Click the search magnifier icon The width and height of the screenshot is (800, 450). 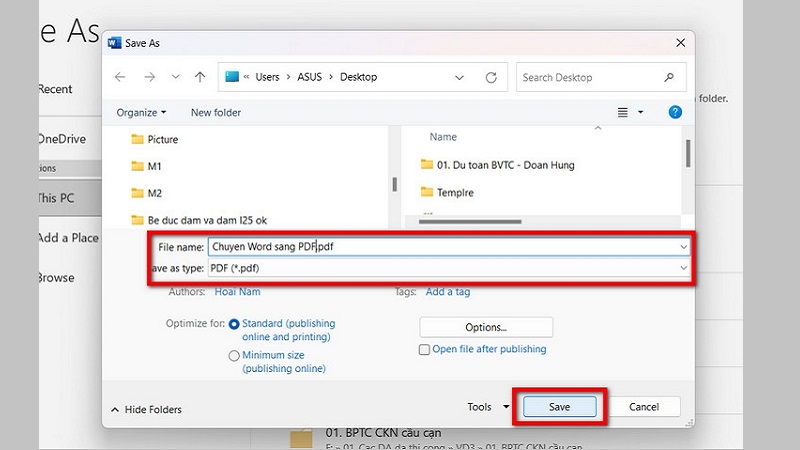669,78
